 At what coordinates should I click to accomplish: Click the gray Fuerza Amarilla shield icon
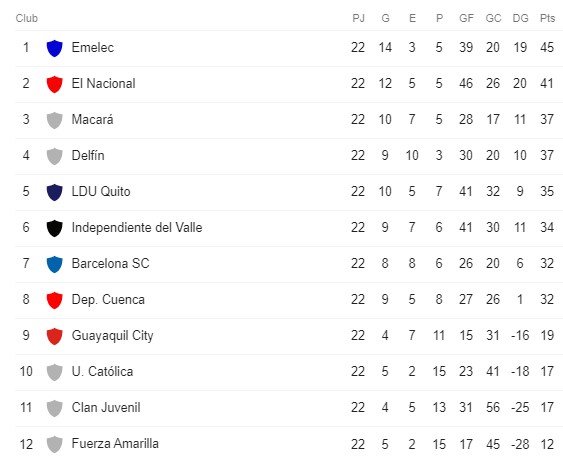[x=55, y=444]
